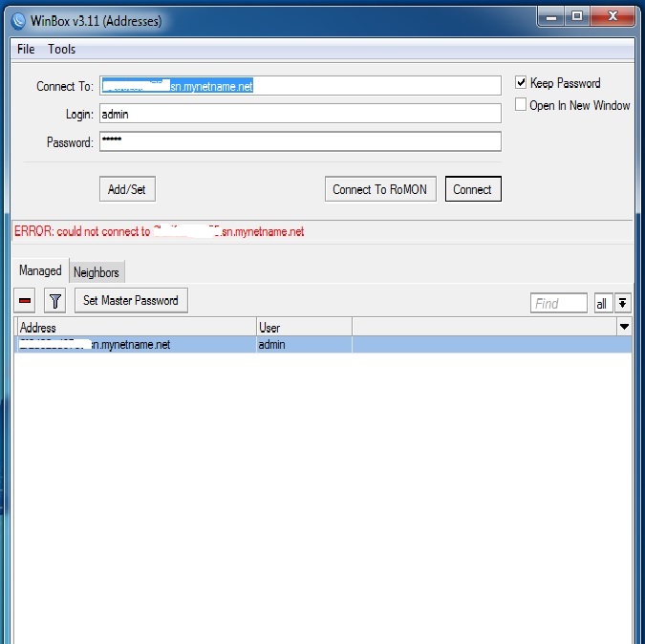Click into the Login field
Image resolution: width=645 pixels, height=644 pixels.
pos(300,114)
